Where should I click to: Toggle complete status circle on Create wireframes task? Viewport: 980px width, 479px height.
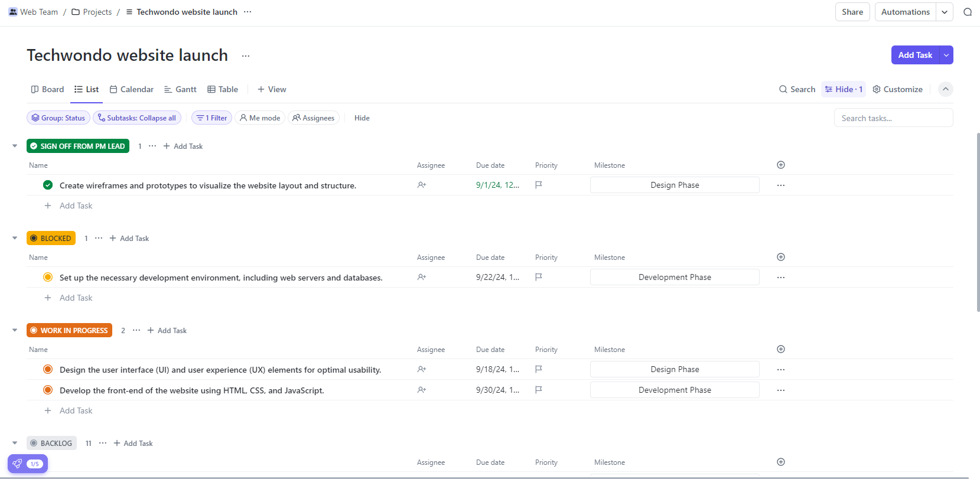(48, 185)
